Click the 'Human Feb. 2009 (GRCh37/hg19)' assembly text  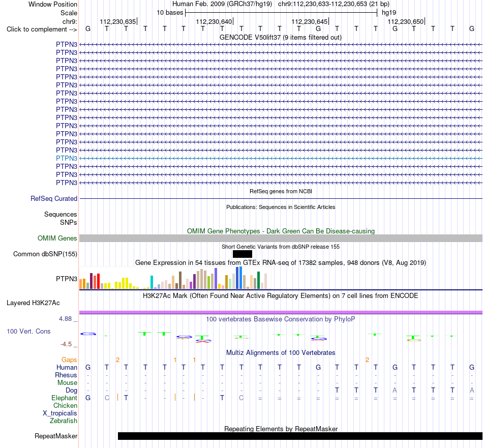coord(222,4)
